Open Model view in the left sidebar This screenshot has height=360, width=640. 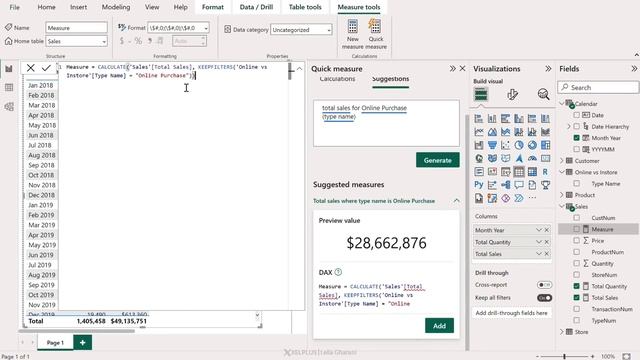(x=9, y=107)
